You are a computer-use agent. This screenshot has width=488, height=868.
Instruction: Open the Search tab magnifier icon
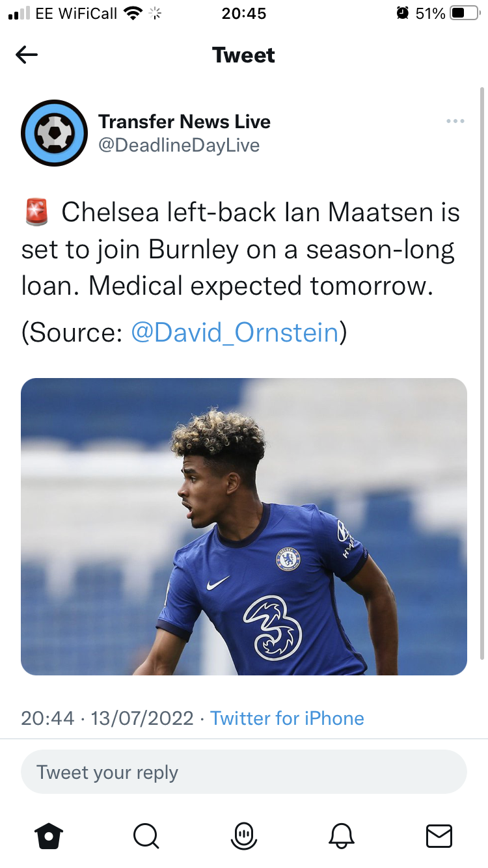146,835
